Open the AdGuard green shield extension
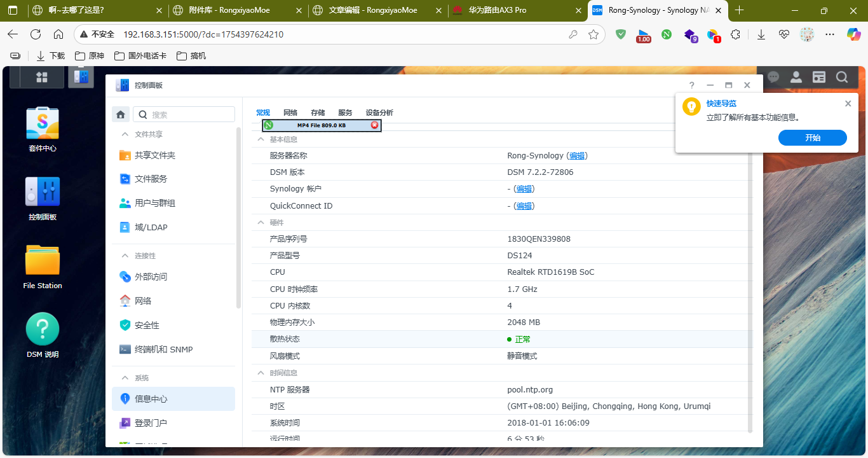 621,34
